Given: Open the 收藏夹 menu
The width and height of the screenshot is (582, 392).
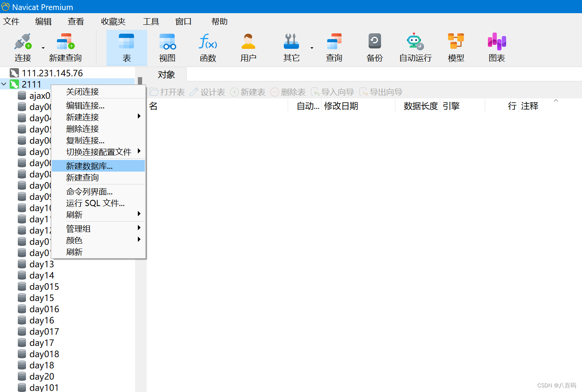Looking at the screenshot, I should pos(113,22).
